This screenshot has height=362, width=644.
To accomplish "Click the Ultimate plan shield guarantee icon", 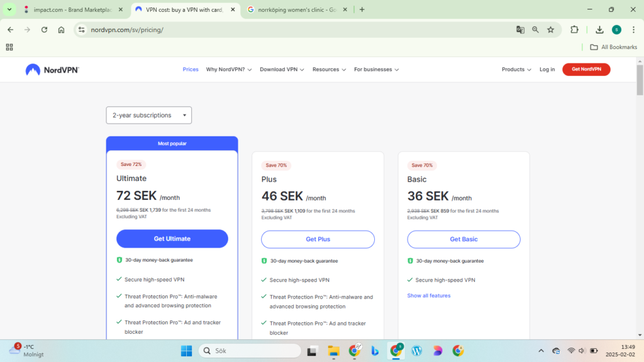I will 119,260.
